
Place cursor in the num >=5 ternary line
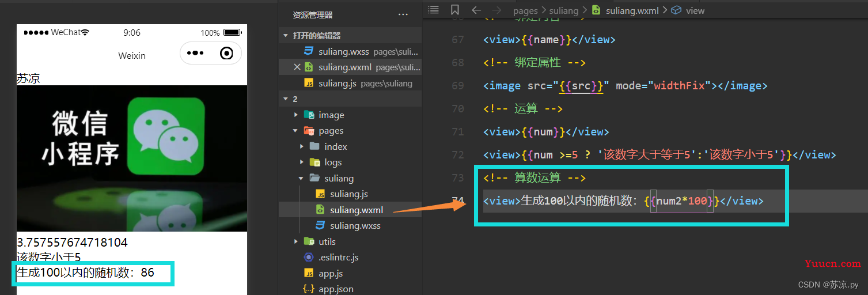[659, 155]
